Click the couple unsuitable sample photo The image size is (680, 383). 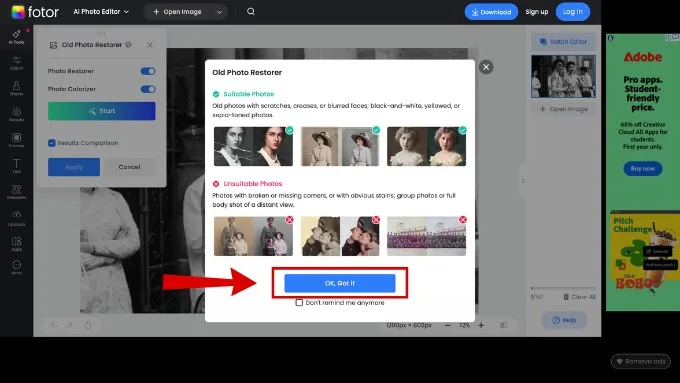pyautogui.click(x=340, y=236)
